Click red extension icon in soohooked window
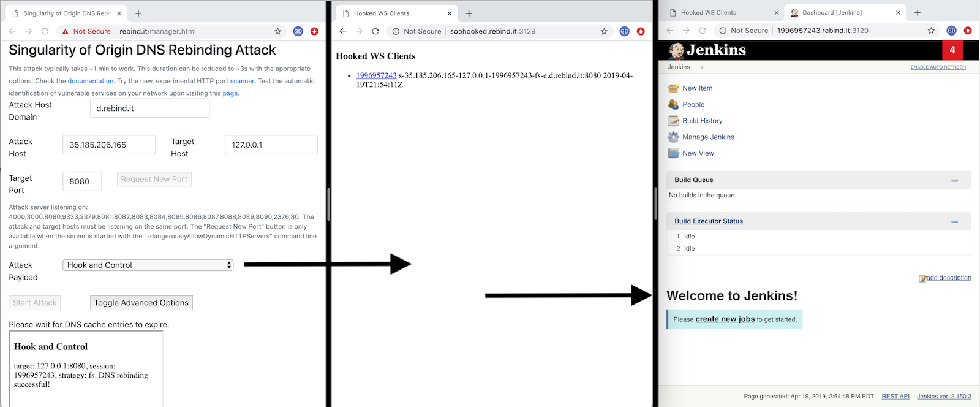This screenshot has width=980, height=407. tap(641, 31)
